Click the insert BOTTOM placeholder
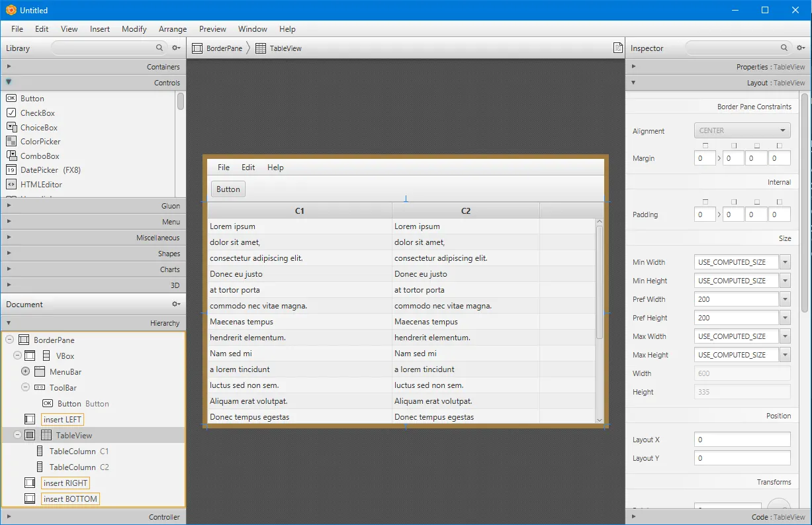Image resolution: width=812 pixels, height=525 pixels. (70, 499)
